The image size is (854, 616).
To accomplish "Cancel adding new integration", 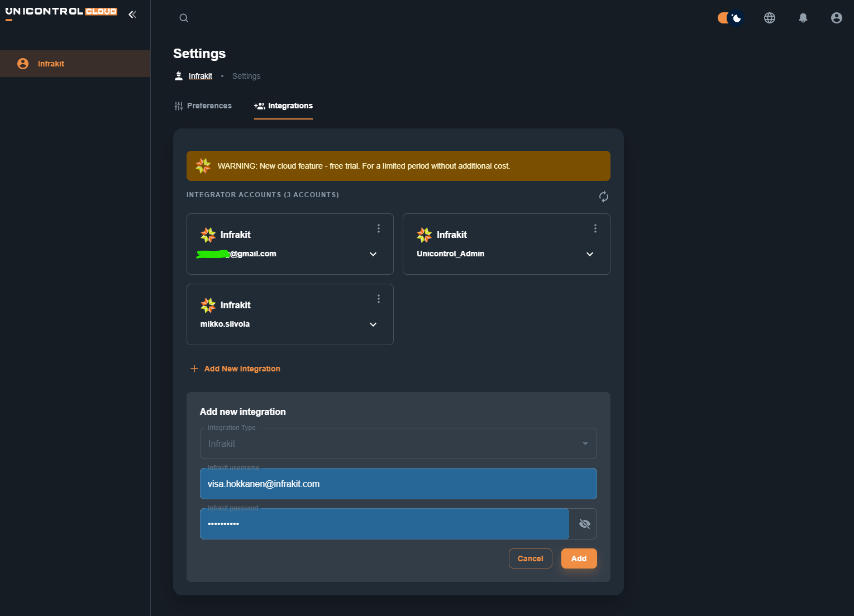I will (x=531, y=558).
